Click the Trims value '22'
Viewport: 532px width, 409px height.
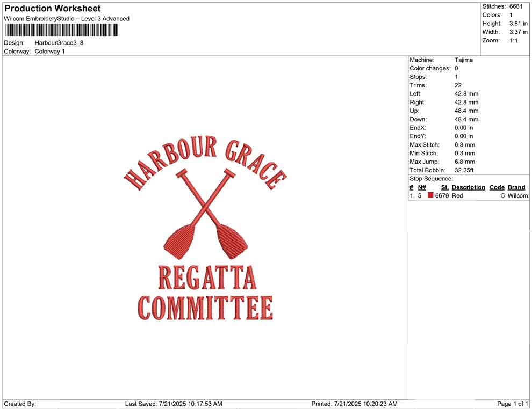[x=458, y=85]
